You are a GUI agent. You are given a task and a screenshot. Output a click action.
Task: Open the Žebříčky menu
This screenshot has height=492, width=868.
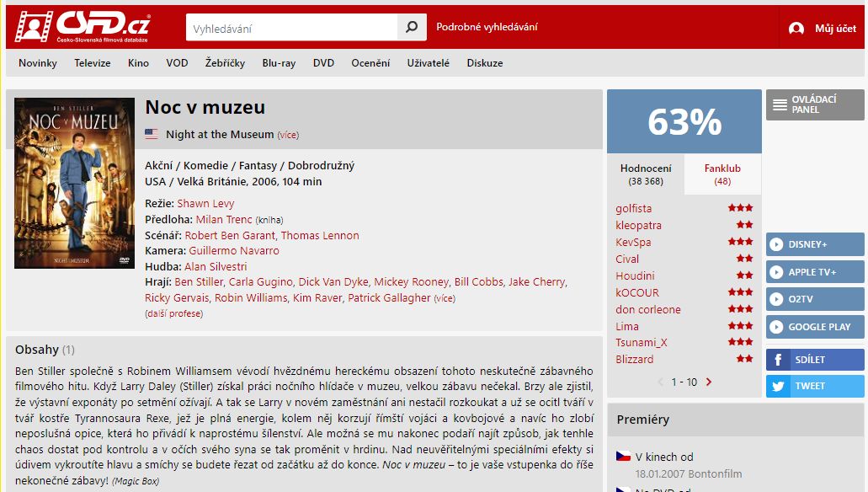tap(225, 63)
